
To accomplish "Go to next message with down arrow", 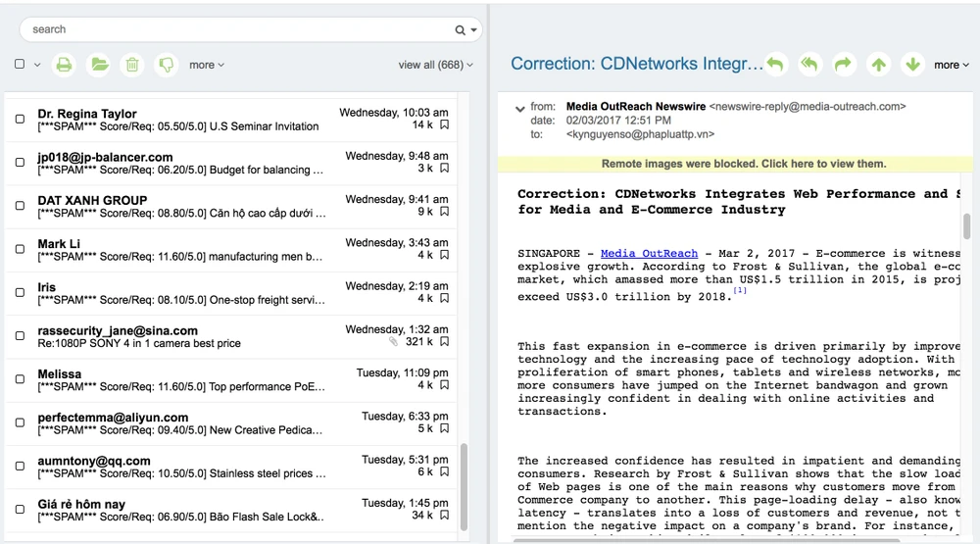I will tap(912, 65).
